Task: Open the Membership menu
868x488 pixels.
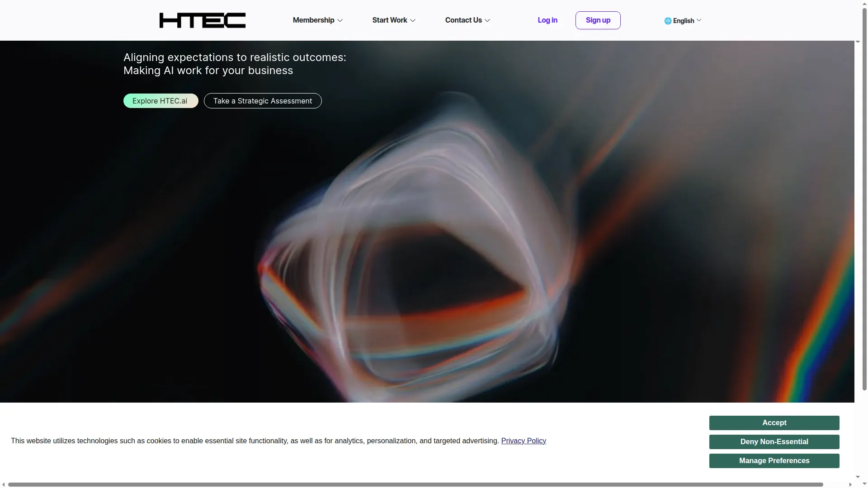Action: tap(318, 20)
